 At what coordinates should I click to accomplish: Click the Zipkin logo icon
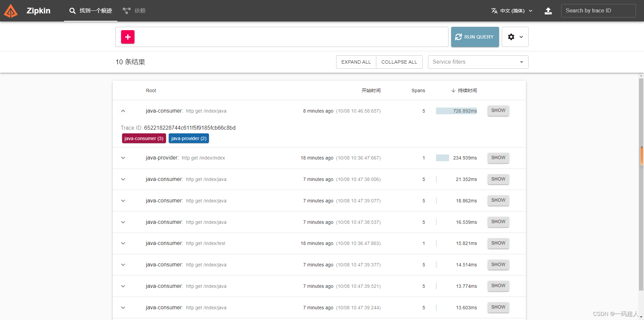[x=11, y=10]
